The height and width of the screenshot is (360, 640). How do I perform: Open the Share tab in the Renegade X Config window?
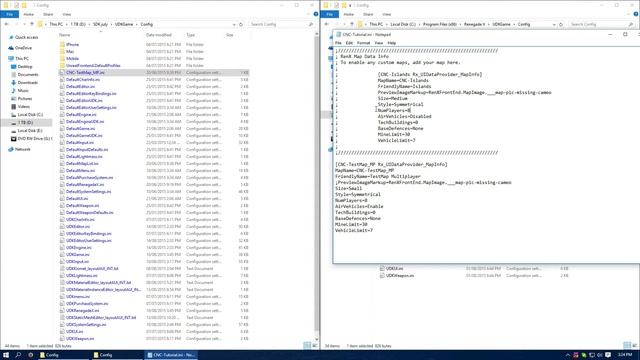click(368, 14)
